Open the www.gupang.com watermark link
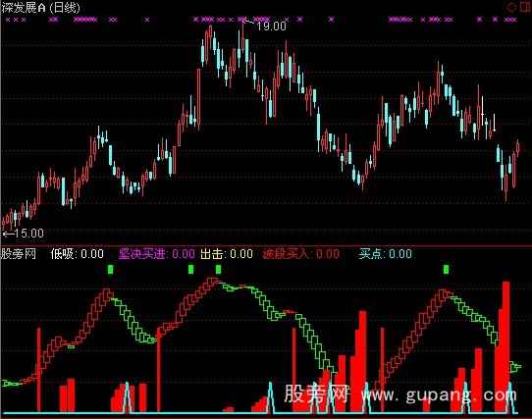 pos(439,395)
